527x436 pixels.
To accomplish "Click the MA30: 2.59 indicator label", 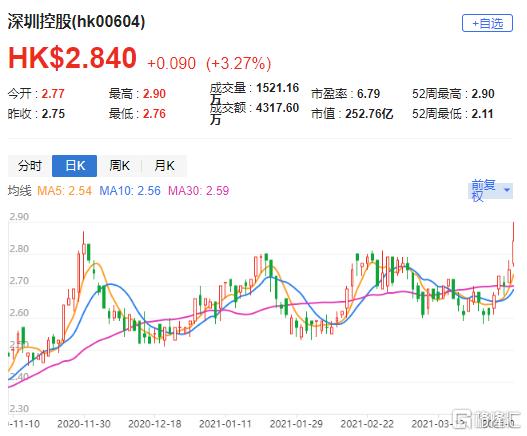I will [199, 191].
